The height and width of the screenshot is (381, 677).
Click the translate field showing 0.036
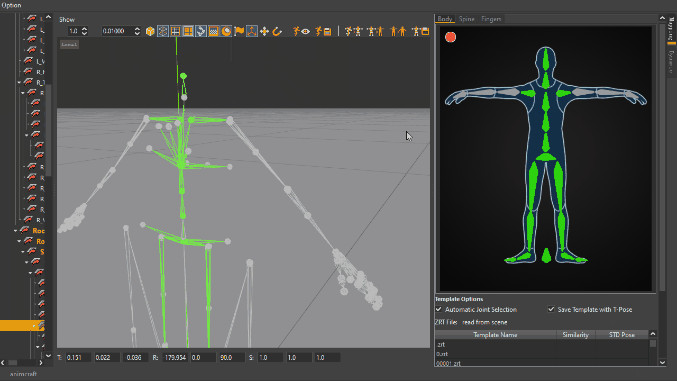135,358
